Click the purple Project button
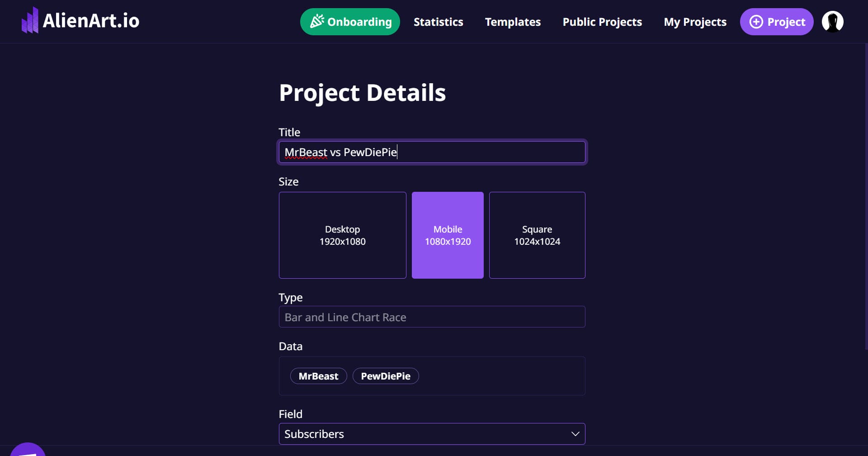The image size is (868, 456). (777, 22)
